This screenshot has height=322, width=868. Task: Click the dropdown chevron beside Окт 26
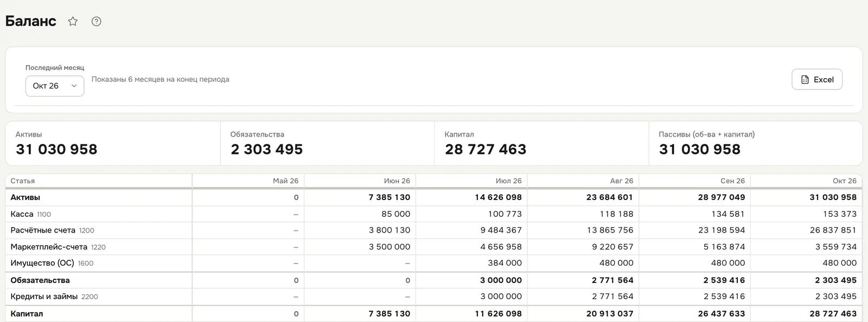coord(74,86)
